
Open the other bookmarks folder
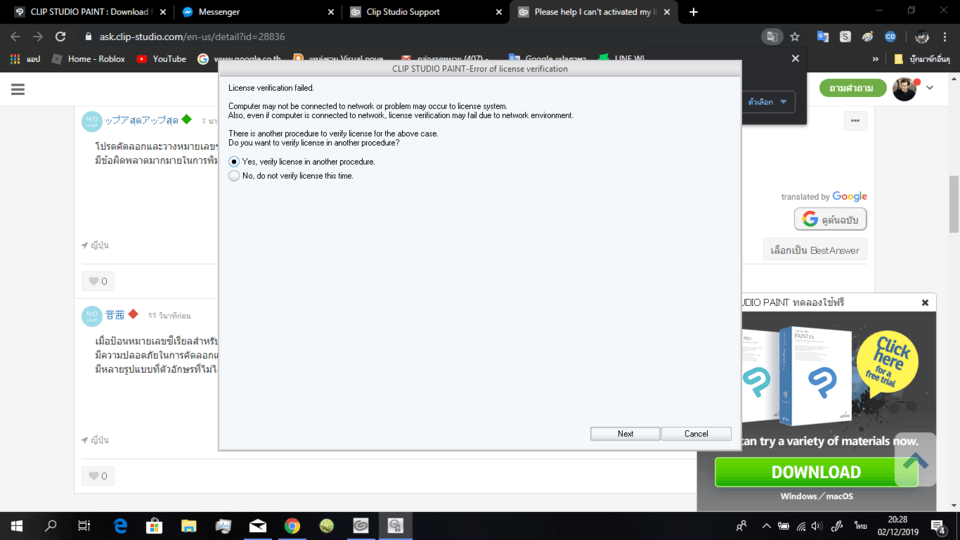pyautogui.click(x=922, y=59)
